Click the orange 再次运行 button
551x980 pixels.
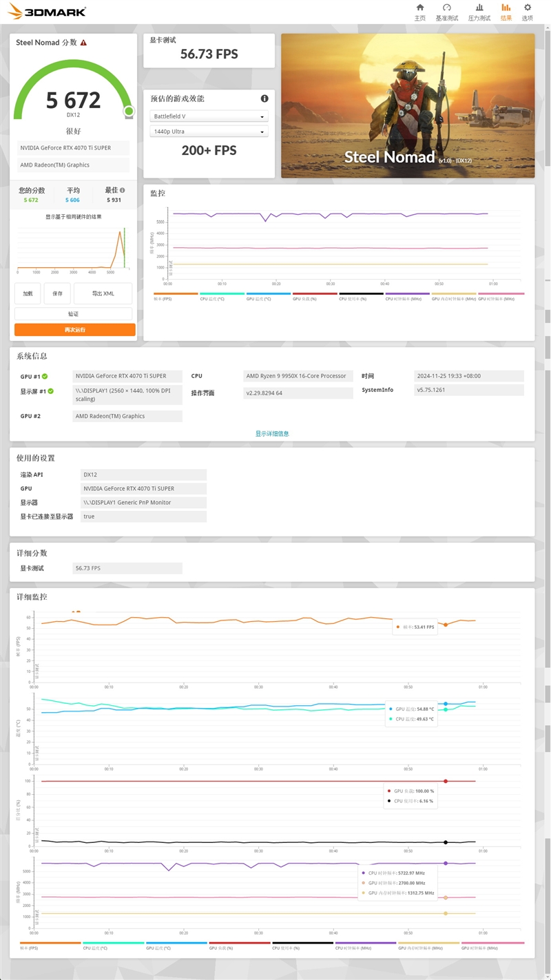click(73, 330)
